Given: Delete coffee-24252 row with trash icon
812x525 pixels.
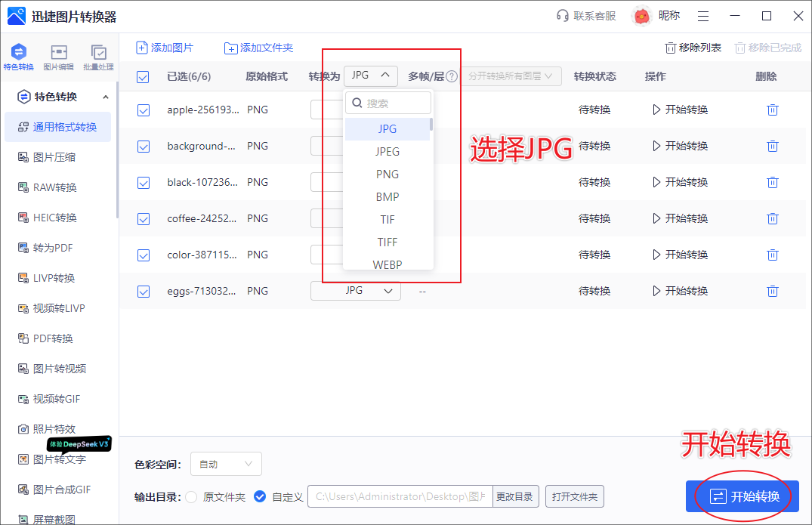Looking at the screenshot, I should [x=773, y=218].
